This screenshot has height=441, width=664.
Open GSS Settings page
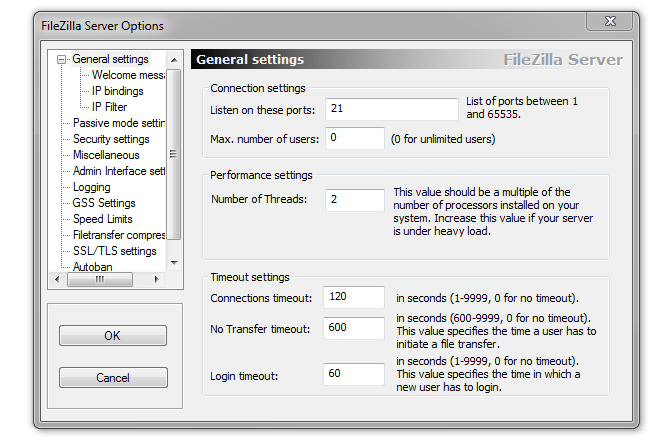click(104, 203)
